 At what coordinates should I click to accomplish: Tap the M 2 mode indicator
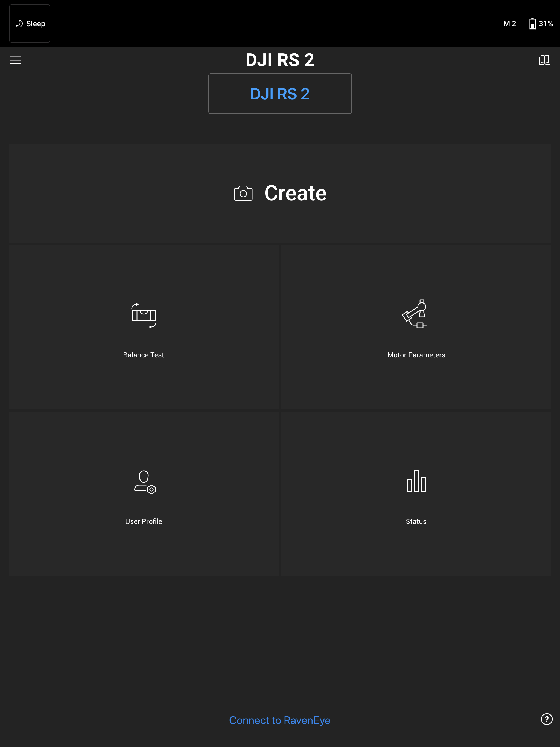pos(509,24)
